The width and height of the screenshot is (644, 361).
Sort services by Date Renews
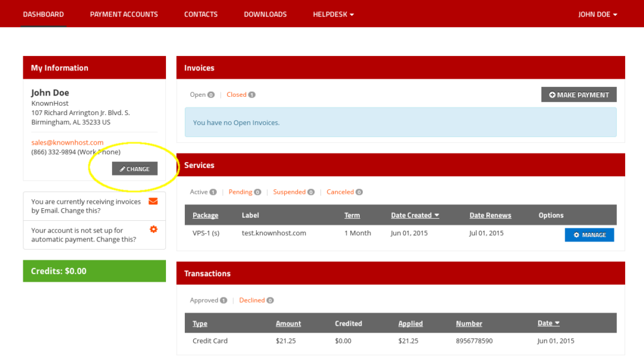491,215
